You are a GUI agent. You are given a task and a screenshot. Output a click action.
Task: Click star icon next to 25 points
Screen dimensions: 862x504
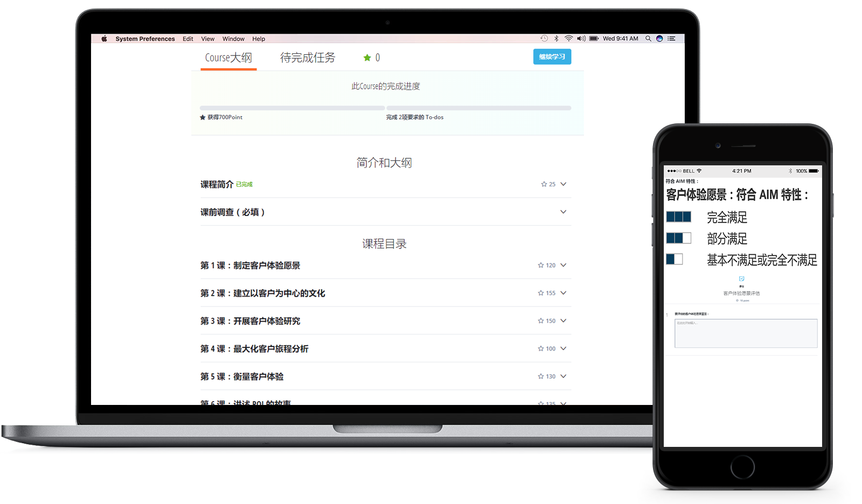pos(544,184)
